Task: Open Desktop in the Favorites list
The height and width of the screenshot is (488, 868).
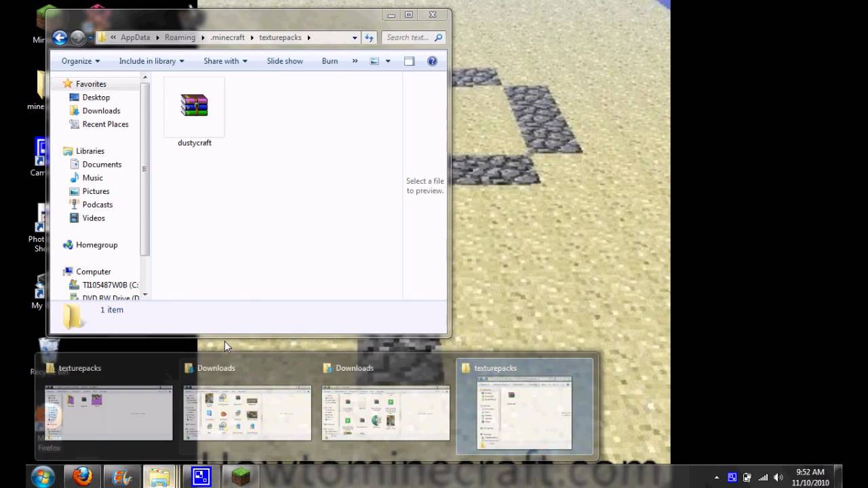Action: click(x=96, y=98)
